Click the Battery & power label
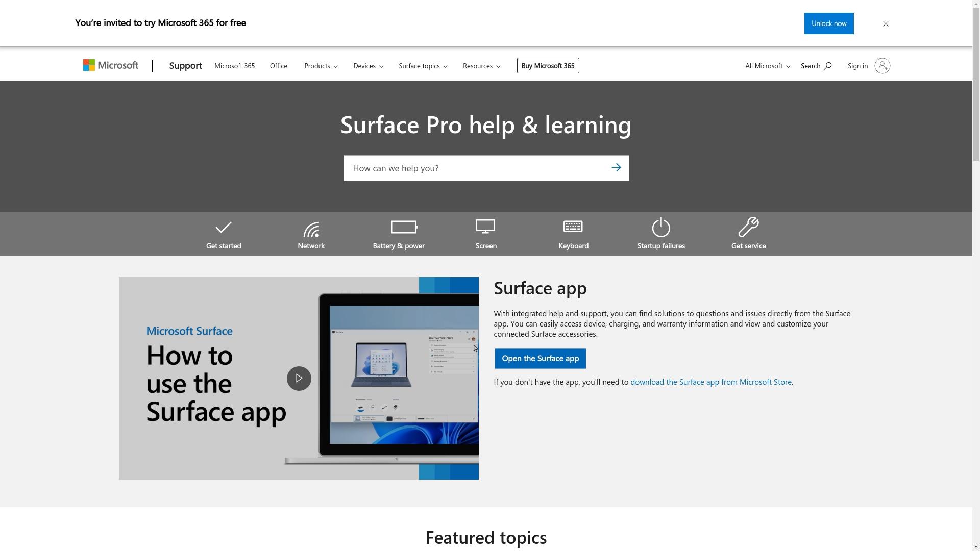 pos(399,246)
